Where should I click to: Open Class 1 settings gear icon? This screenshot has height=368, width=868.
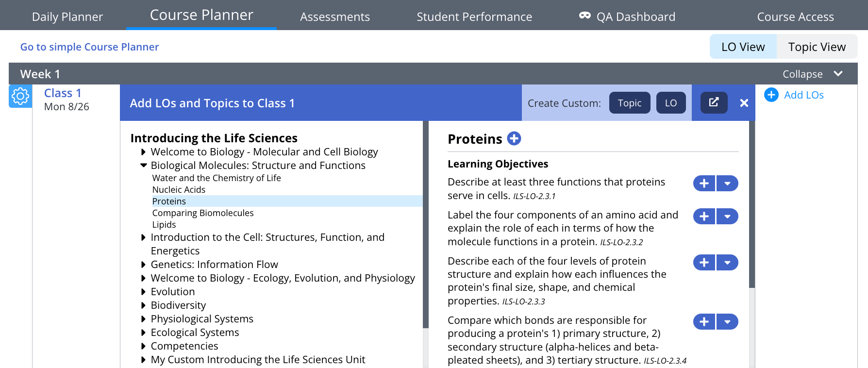(20, 96)
